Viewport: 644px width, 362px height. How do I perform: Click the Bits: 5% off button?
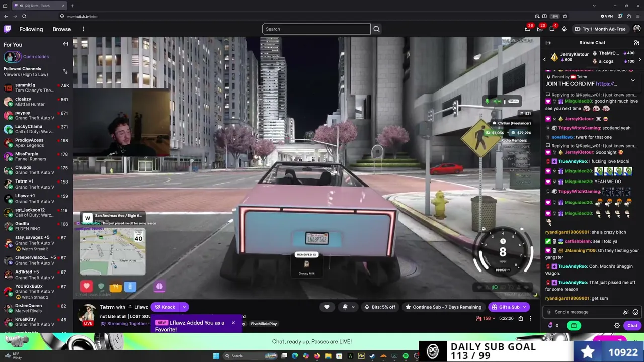(x=380, y=307)
